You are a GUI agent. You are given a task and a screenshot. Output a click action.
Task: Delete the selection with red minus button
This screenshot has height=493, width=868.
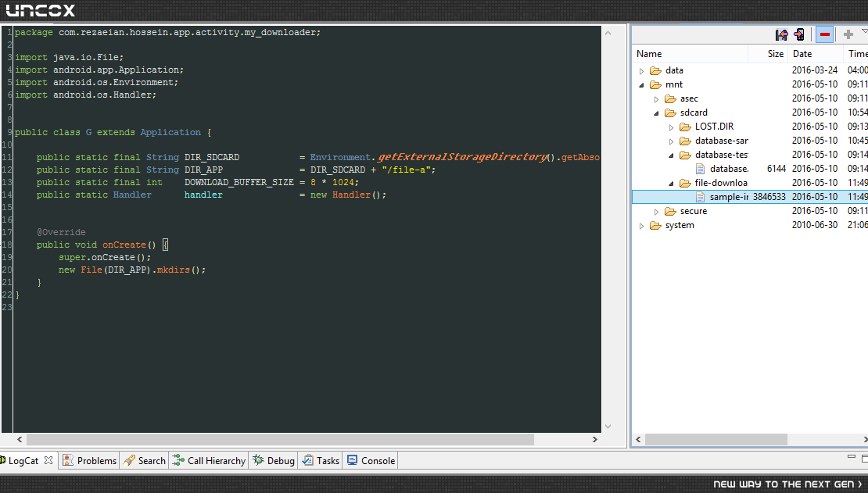click(825, 35)
